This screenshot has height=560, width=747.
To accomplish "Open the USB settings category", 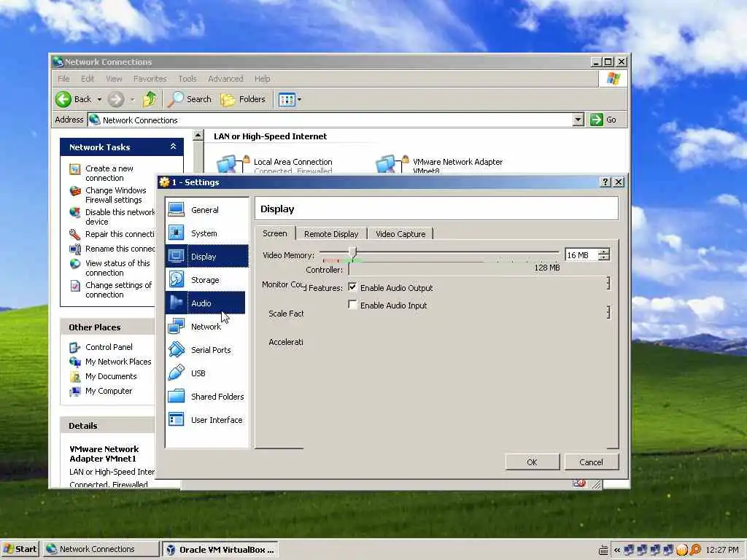I will pos(206,373).
